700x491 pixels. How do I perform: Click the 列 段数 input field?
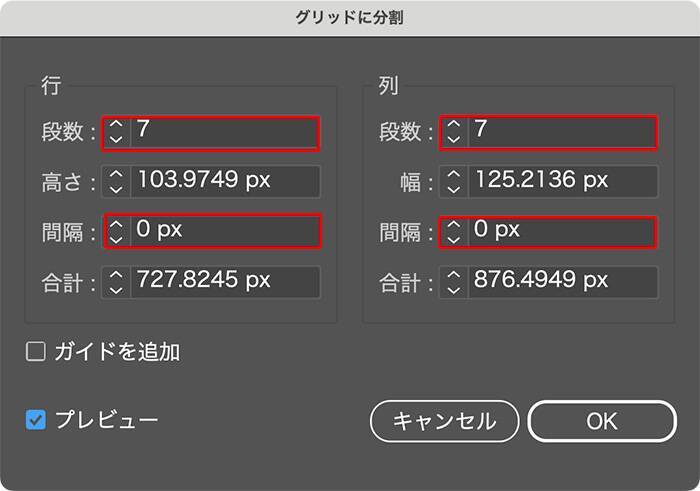point(562,132)
